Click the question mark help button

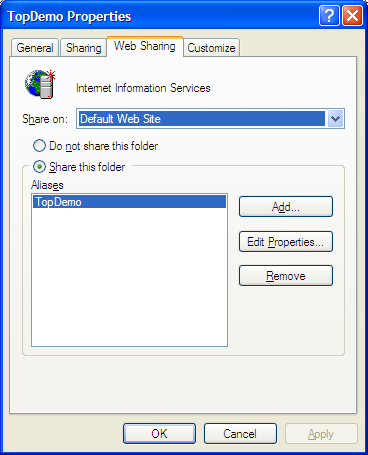tap(329, 16)
